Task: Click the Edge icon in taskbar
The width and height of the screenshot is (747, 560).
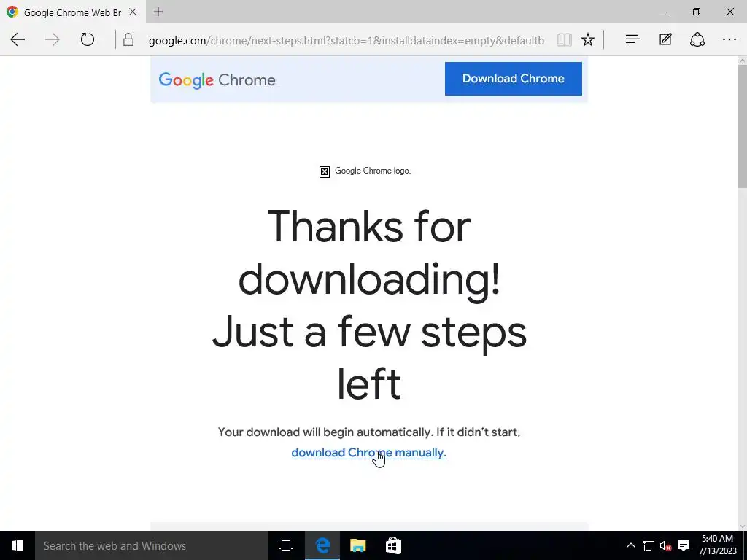Action: tap(322, 545)
